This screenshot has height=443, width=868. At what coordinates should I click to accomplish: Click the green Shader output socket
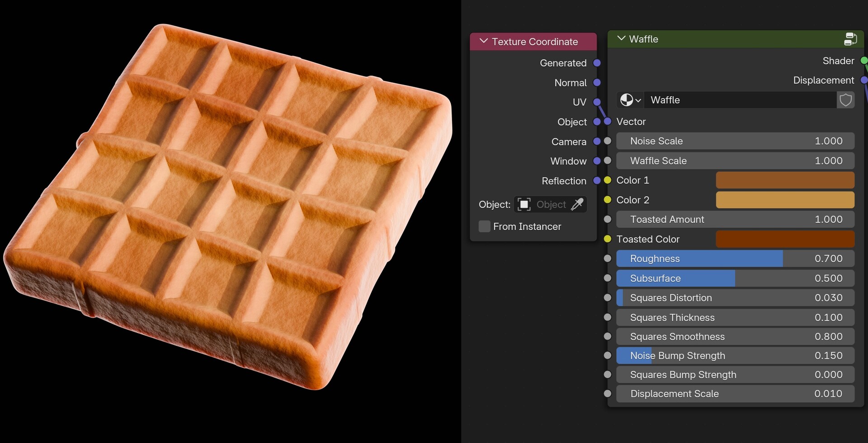click(864, 61)
